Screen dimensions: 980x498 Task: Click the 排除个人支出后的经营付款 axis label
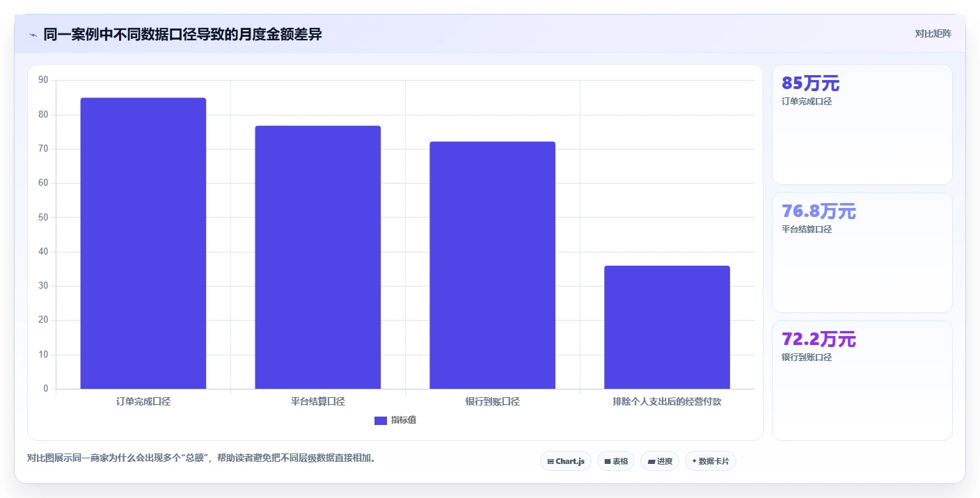[667, 401]
